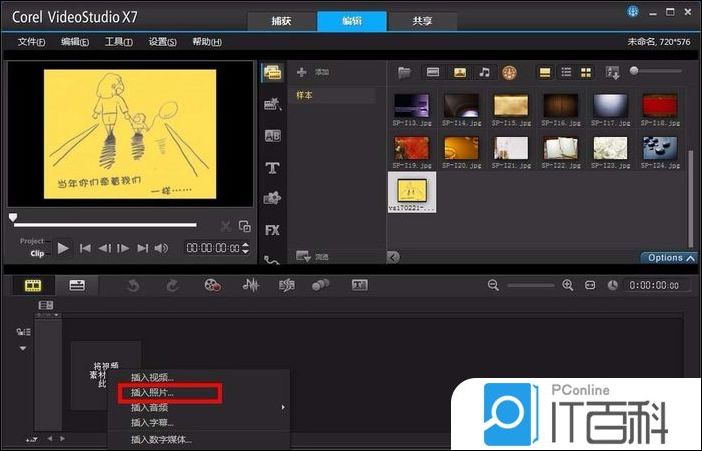702x451 pixels.
Task: Toggle show audio files filter in library
Action: 484,72
